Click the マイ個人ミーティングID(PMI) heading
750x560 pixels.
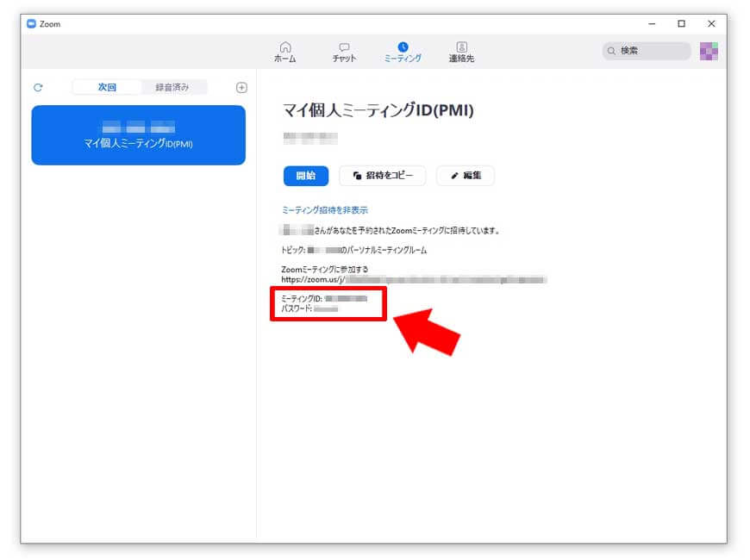point(378,110)
